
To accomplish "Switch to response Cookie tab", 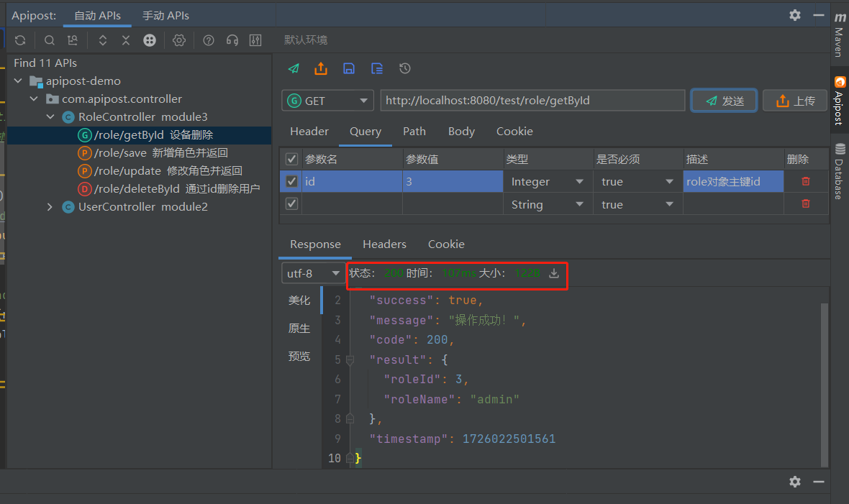I will coord(446,244).
